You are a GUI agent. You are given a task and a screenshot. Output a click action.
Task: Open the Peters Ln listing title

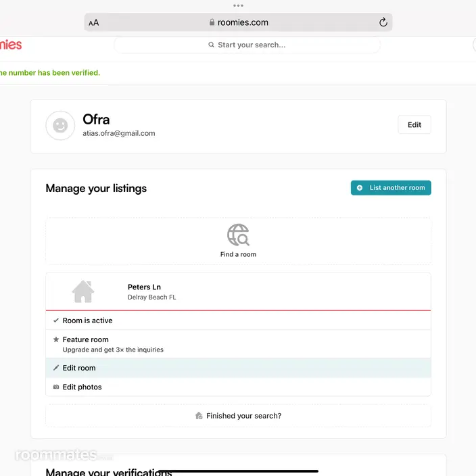pos(144,287)
